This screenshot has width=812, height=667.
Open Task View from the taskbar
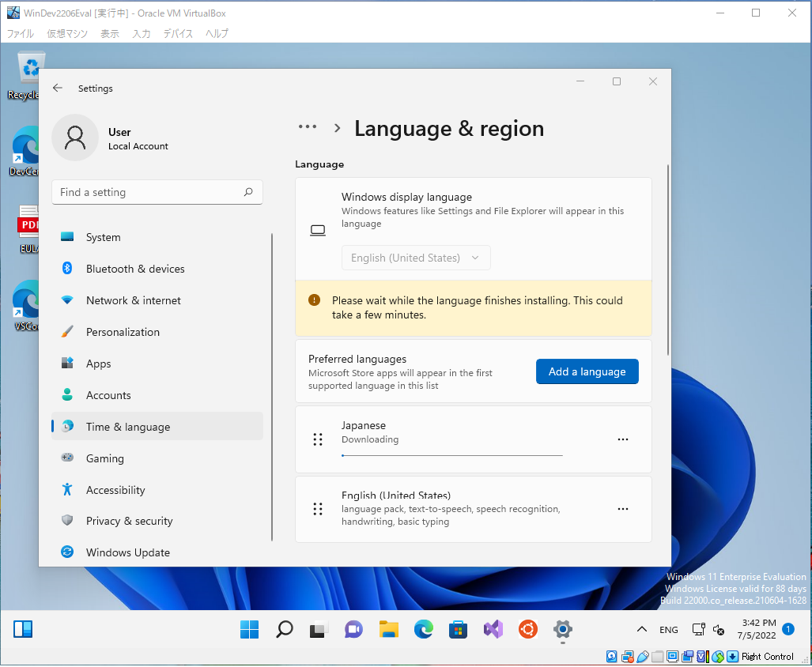(319, 629)
